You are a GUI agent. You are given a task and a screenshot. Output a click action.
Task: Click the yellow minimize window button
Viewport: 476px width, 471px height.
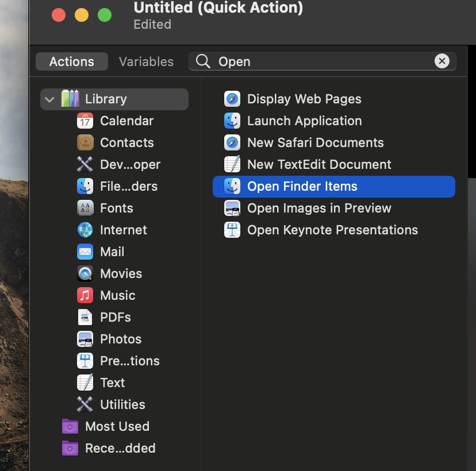click(82, 15)
